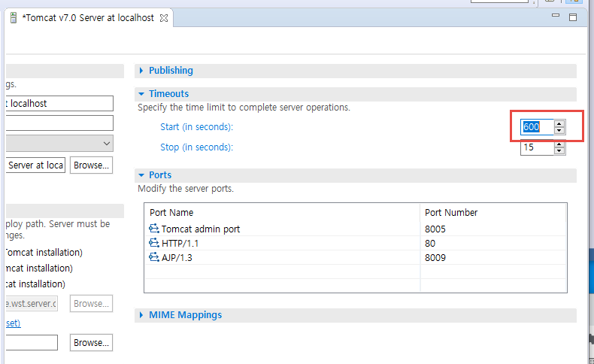Collapse the Ports section

tap(141, 175)
